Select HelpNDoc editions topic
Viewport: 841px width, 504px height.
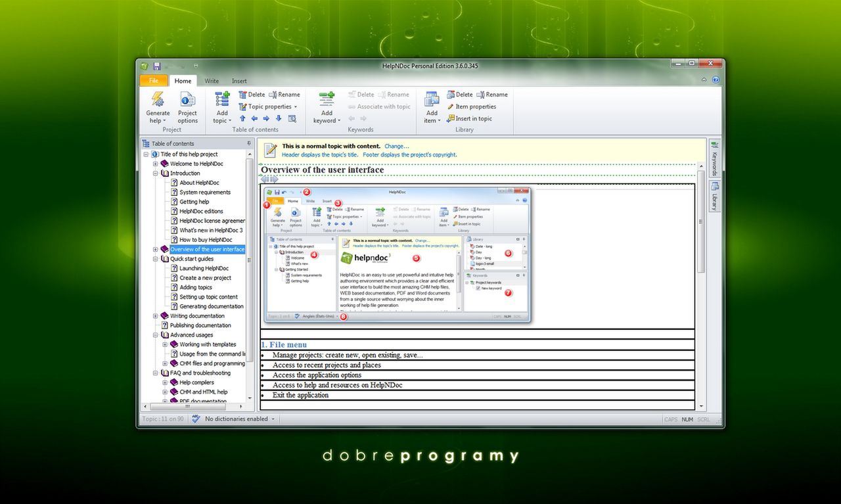pyautogui.click(x=201, y=212)
